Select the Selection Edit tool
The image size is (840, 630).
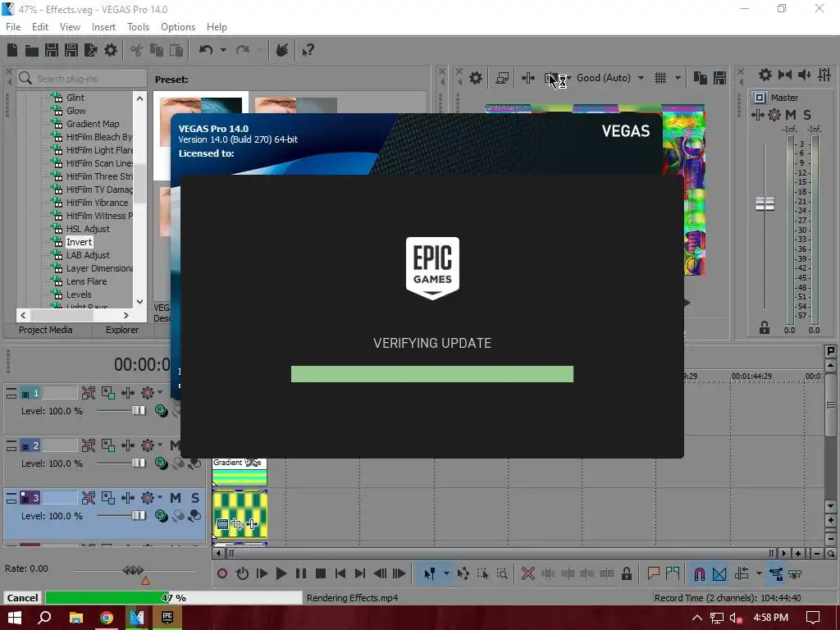(482, 573)
